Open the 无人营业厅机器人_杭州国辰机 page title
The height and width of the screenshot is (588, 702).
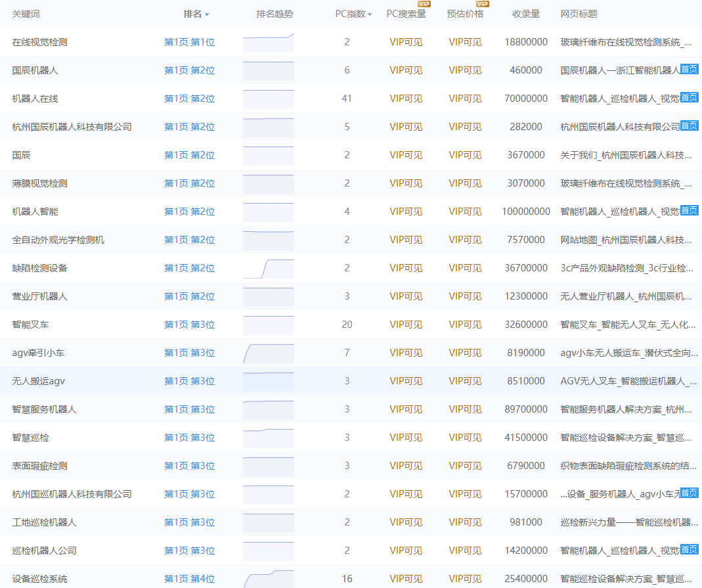pyautogui.click(x=626, y=296)
